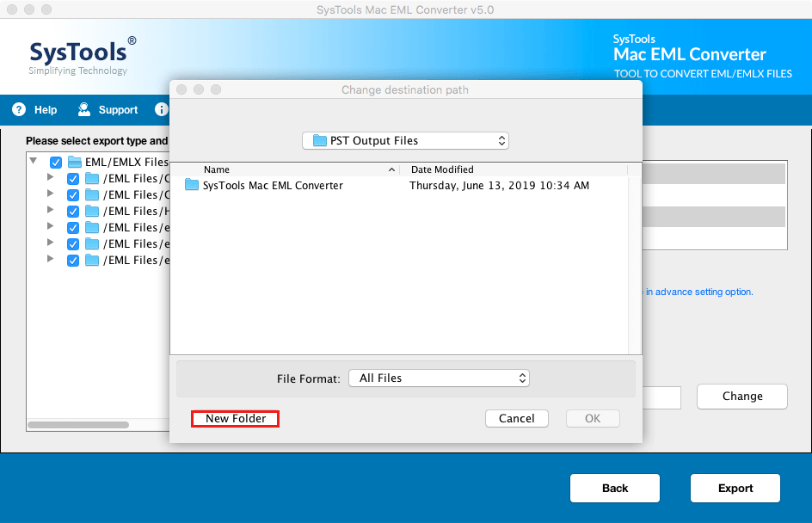The width and height of the screenshot is (812, 523).
Task: Click the Name column sort arrow
Action: click(x=391, y=169)
